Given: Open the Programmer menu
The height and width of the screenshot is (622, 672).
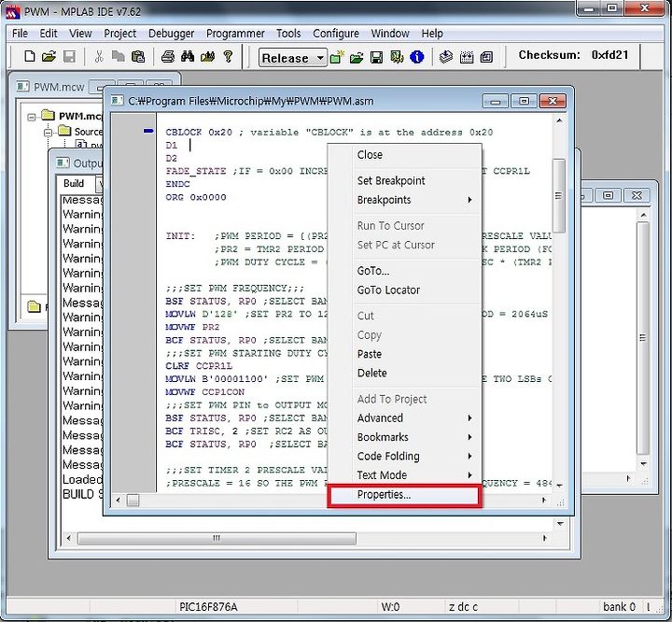Looking at the screenshot, I should 235,34.
